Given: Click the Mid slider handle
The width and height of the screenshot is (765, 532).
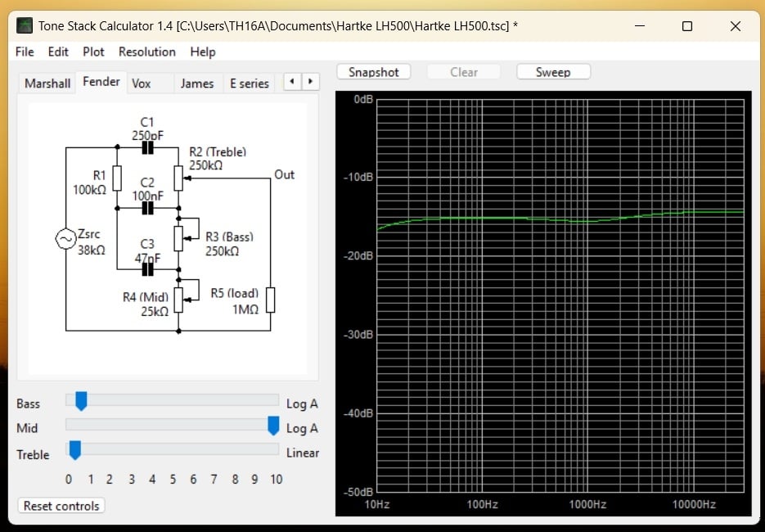Looking at the screenshot, I should click(273, 426).
